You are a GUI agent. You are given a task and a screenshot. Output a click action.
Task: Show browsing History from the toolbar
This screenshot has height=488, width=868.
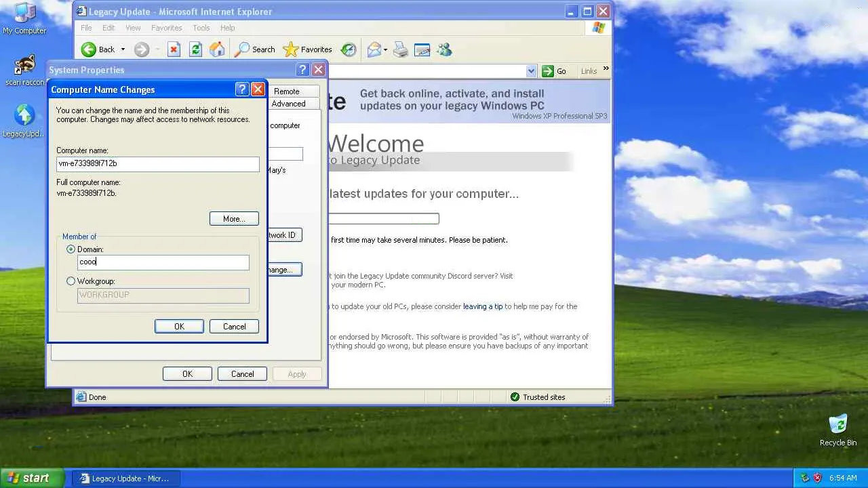pyautogui.click(x=349, y=49)
